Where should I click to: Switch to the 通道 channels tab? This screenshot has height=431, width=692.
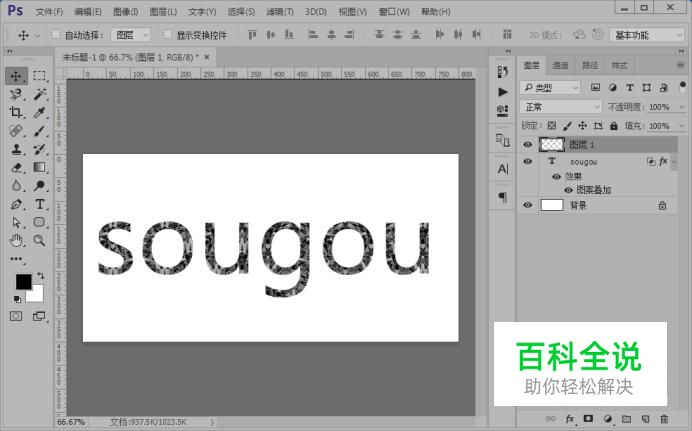(x=560, y=65)
